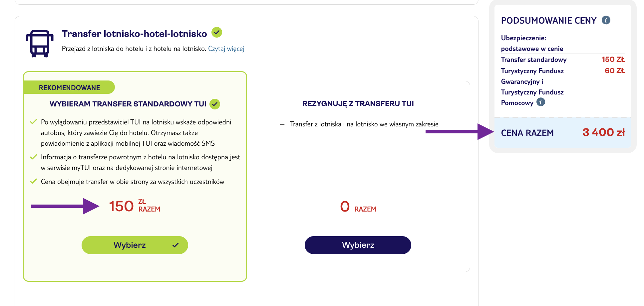Click the check beside Cena obejmuje transfer line
This screenshot has width=644, height=306.
(33, 181)
